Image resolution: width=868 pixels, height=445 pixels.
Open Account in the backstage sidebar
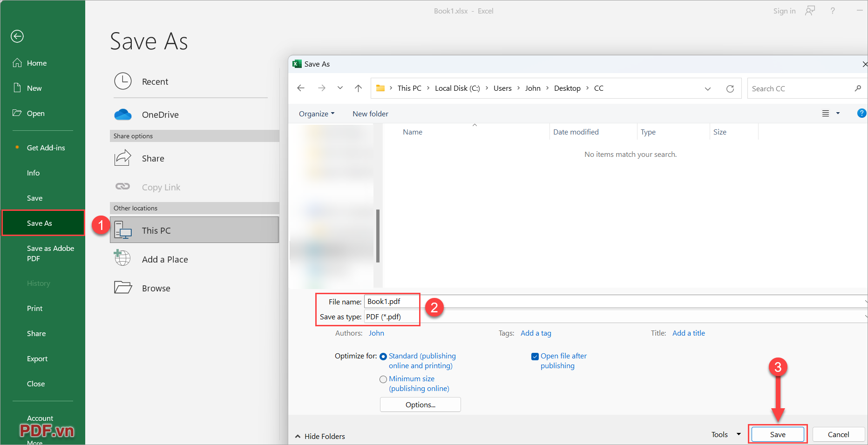(40, 418)
